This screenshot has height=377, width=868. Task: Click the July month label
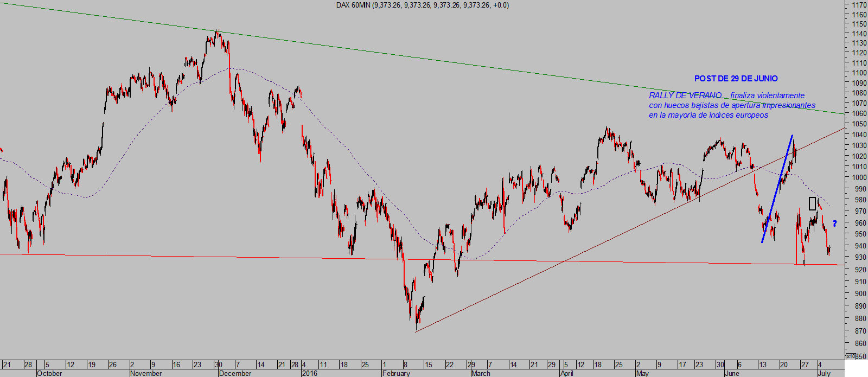pyautogui.click(x=824, y=373)
